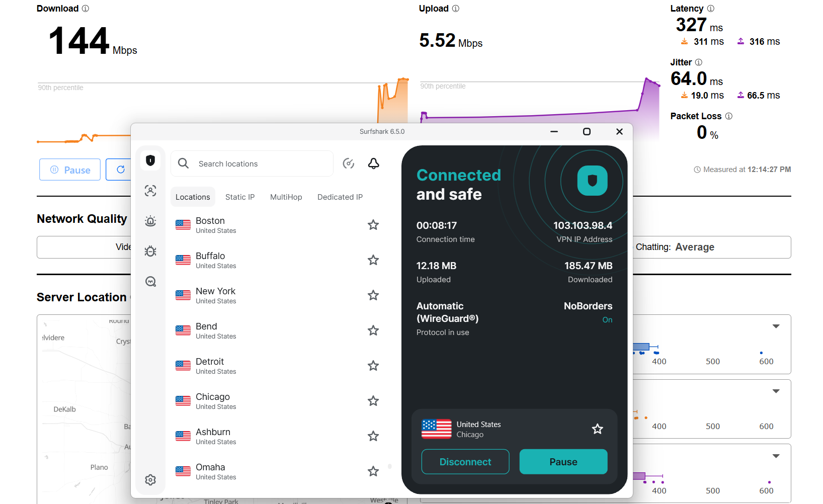
Task: Open the Surfshark Search sidebar icon
Action: click(150, 281)
